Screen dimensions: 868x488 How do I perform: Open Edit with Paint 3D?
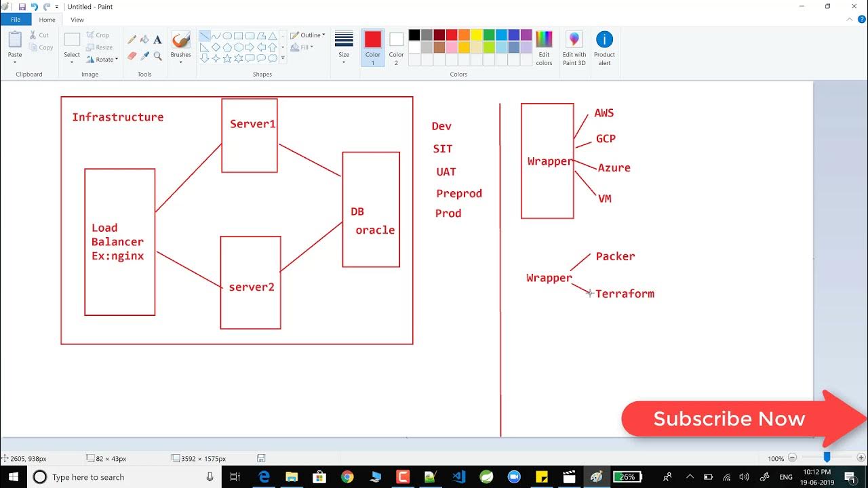click(x=574, y=47)
